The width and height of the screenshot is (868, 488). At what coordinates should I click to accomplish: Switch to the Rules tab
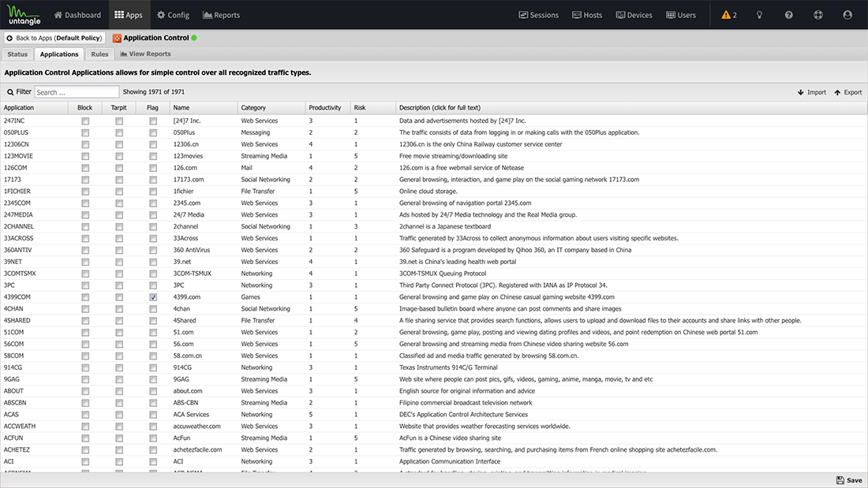tap(99, 54)
